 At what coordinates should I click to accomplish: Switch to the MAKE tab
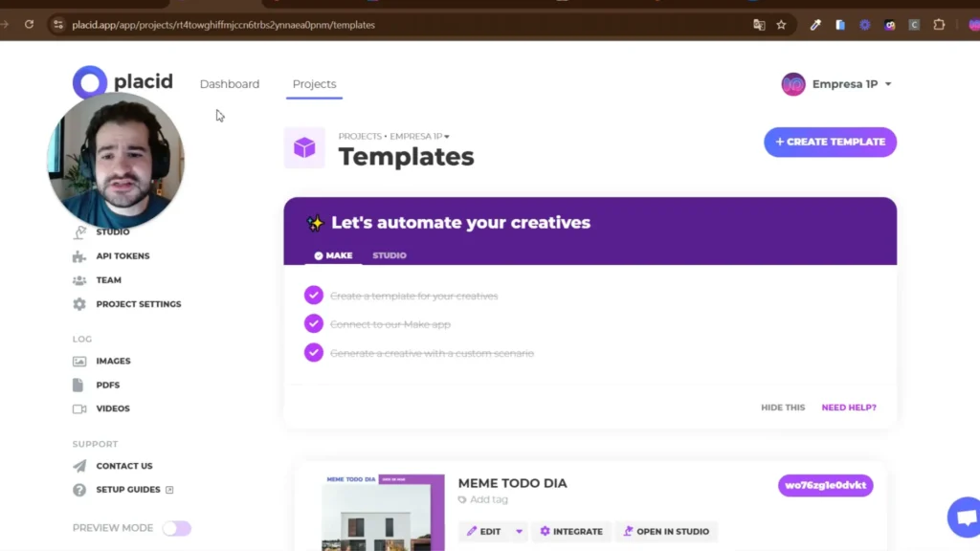[333, 255]
